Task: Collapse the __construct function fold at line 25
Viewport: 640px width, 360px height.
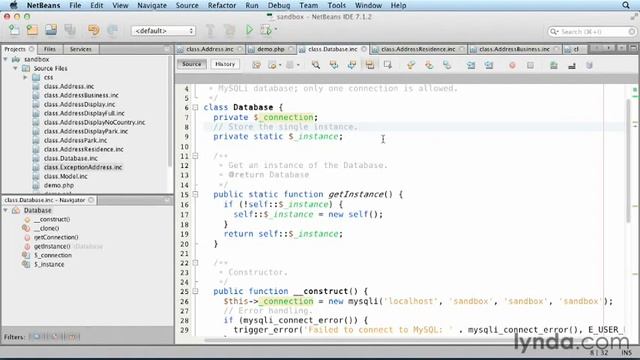Action: 196,291
